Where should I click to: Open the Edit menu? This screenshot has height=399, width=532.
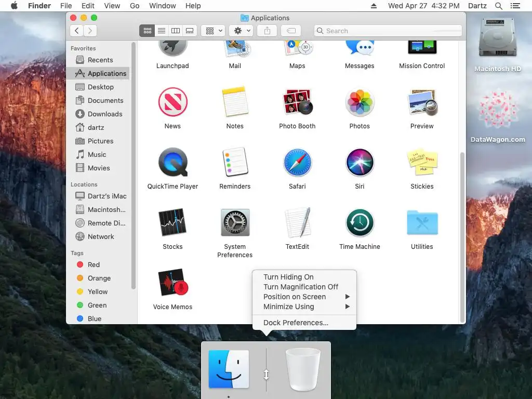click(88, 6)
